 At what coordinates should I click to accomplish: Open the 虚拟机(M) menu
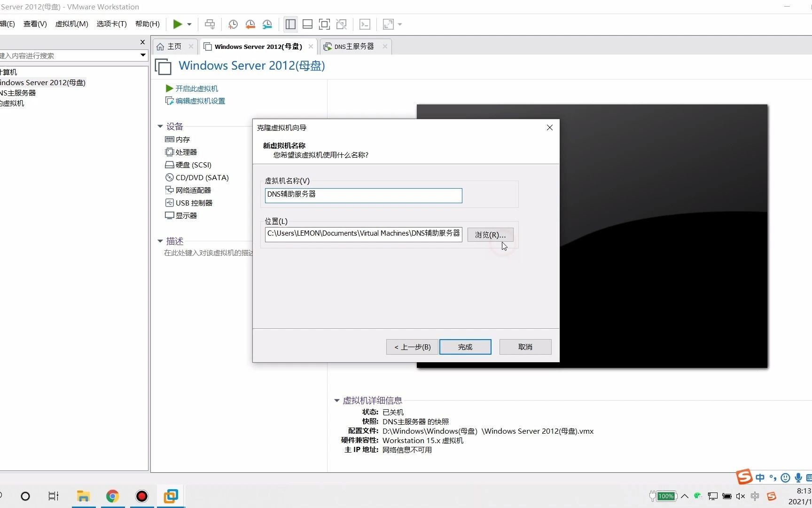72,24
